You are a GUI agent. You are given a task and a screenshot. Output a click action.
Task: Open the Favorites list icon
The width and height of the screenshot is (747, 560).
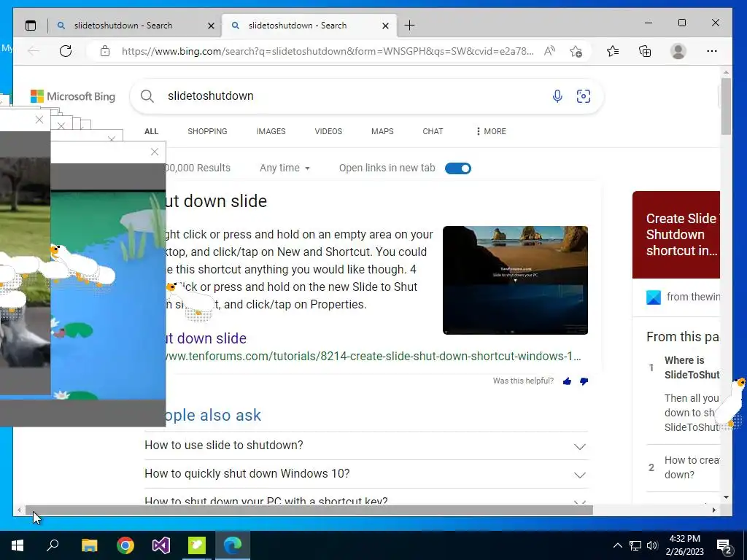[613, 51]
